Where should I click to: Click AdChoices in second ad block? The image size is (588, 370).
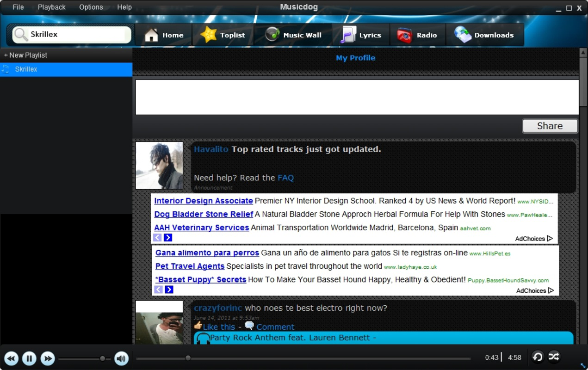coord(535,290)
